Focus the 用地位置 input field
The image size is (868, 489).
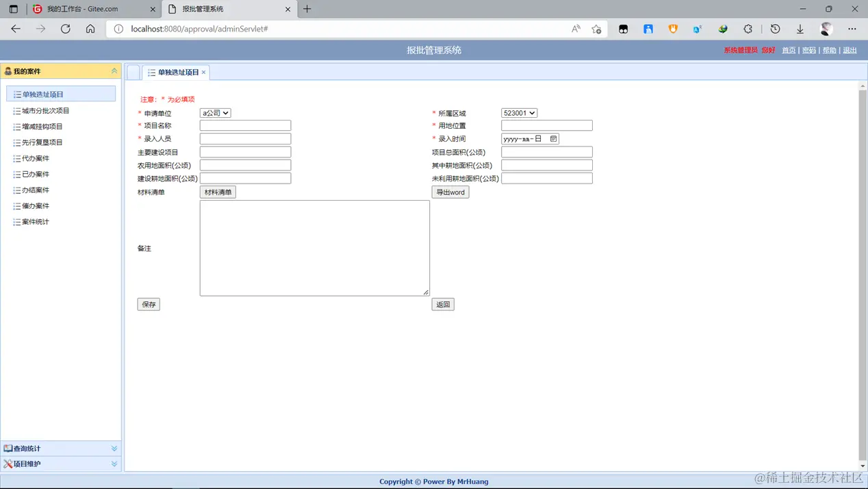(547, 125)
